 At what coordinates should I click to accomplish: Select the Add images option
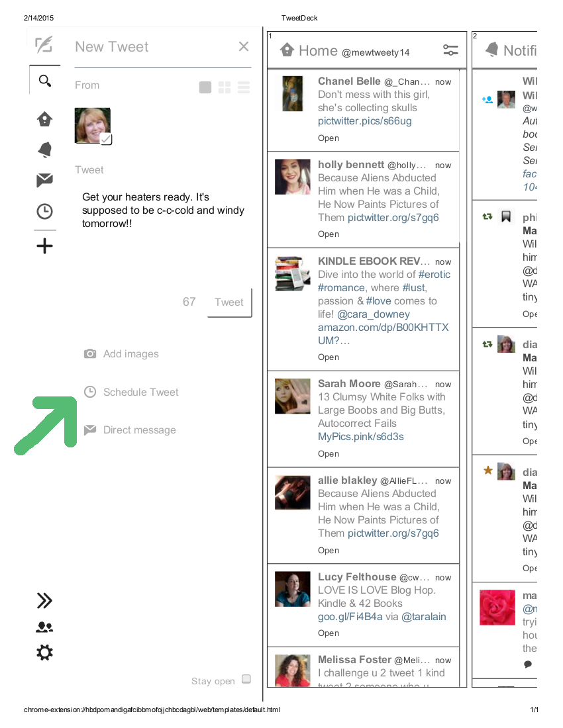coord(121,354)
